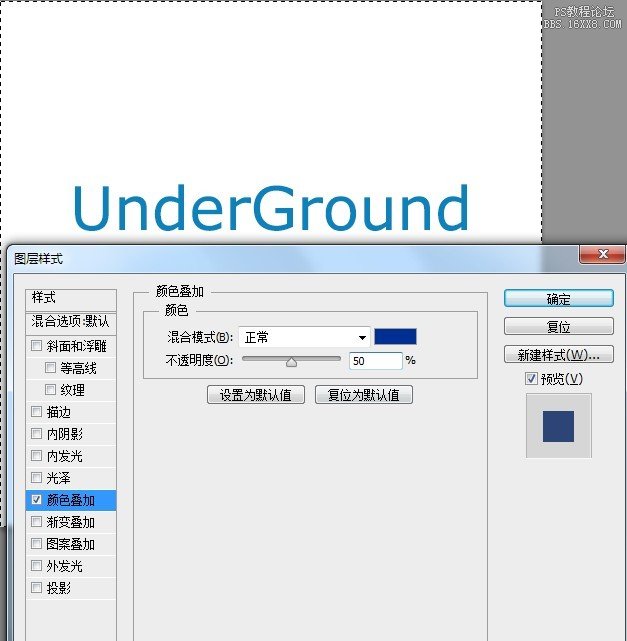Screen dimensions: 627x641
Task: Turn on the 投影 checkbox
Action: coord(36,588)
